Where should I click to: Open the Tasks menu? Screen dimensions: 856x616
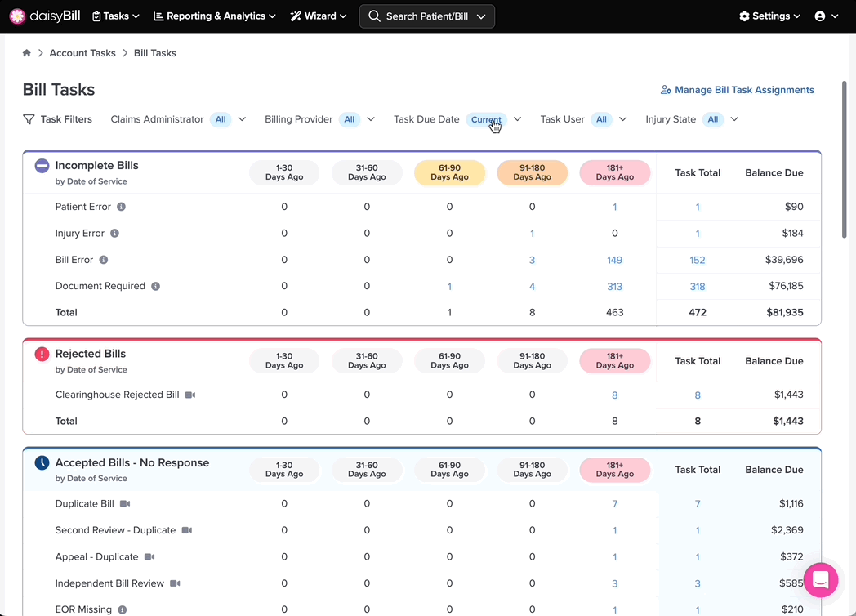(x=115, y=16)
